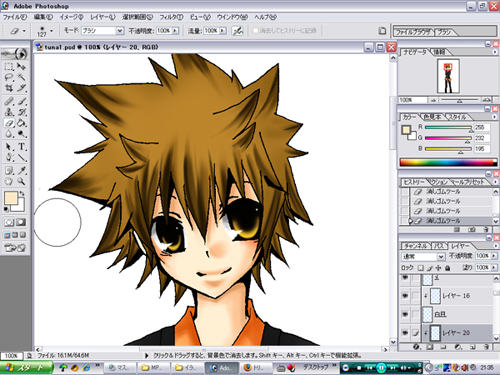Switch to the パス tab
The width and height of the screenshot is (500, 375).
pos(439,246)
